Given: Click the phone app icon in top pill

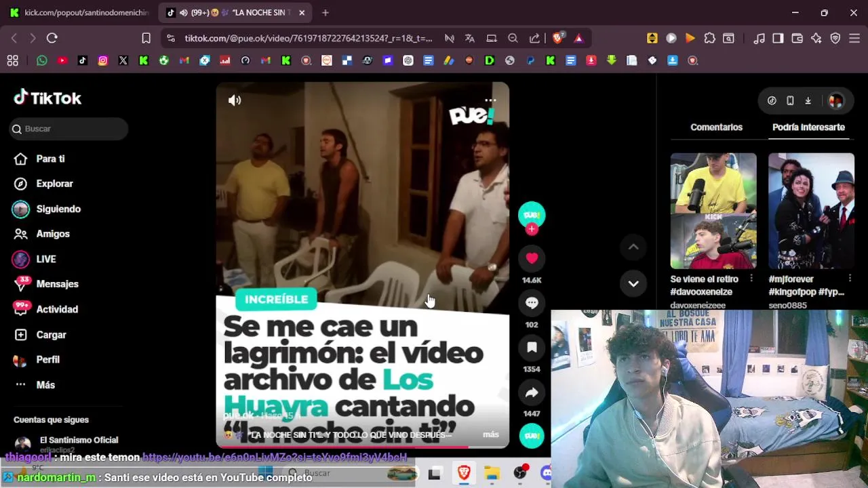Looking at the screenshot, I should click(790, 100).
